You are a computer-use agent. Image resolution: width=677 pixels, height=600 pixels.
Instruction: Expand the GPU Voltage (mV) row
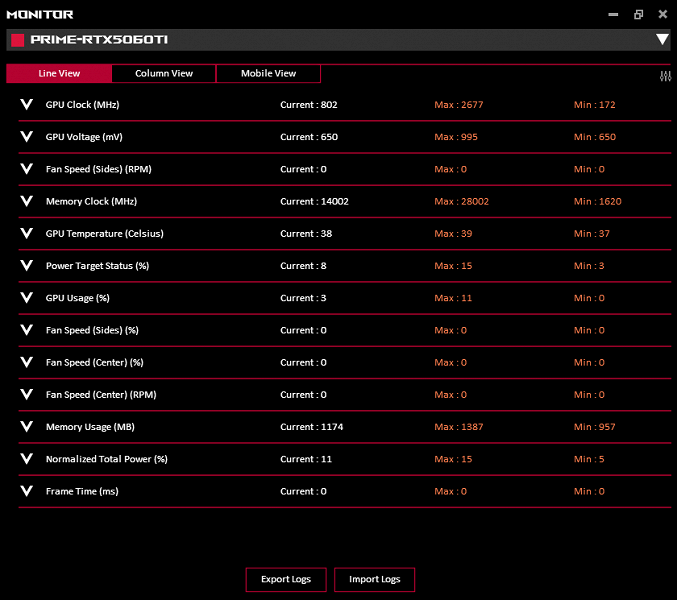tap(27, 137)
